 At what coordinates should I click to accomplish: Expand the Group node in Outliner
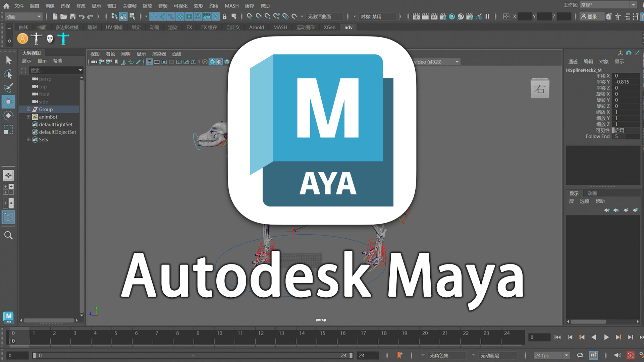click(x=29, y=109)
